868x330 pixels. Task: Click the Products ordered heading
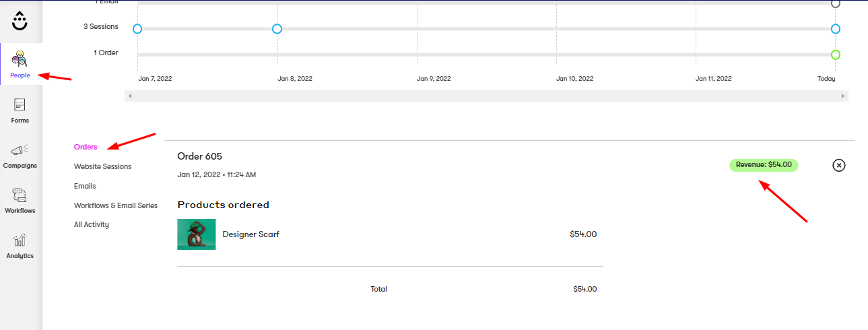pyautogui.click(x=224, y=205)
